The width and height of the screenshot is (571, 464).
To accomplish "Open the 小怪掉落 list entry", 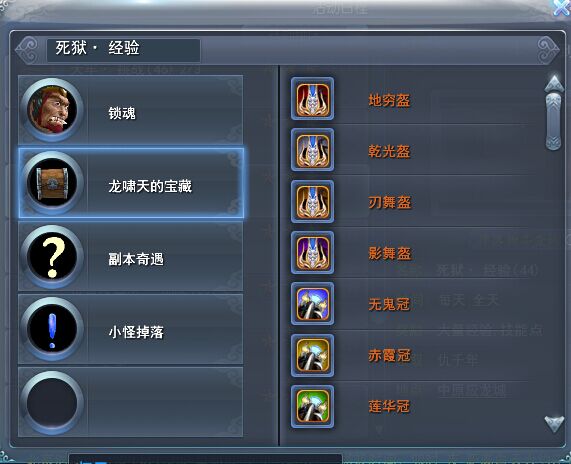I will click(x=131, y=329).
